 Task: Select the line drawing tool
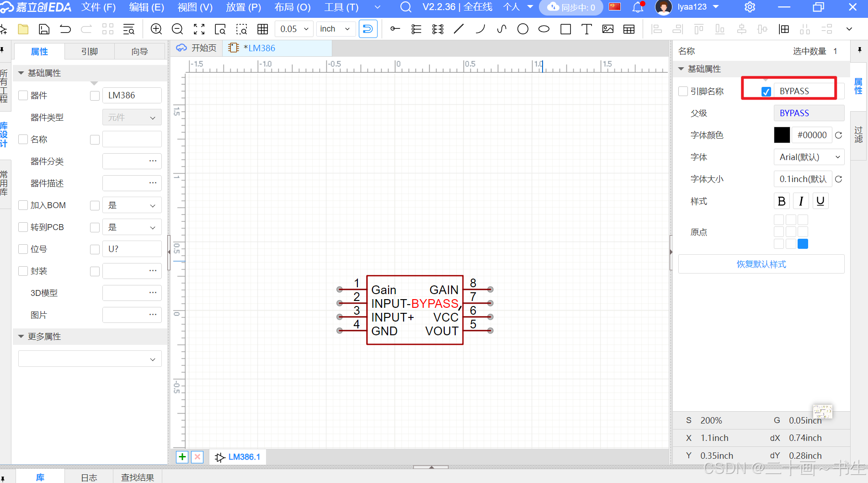pos(459,29)
